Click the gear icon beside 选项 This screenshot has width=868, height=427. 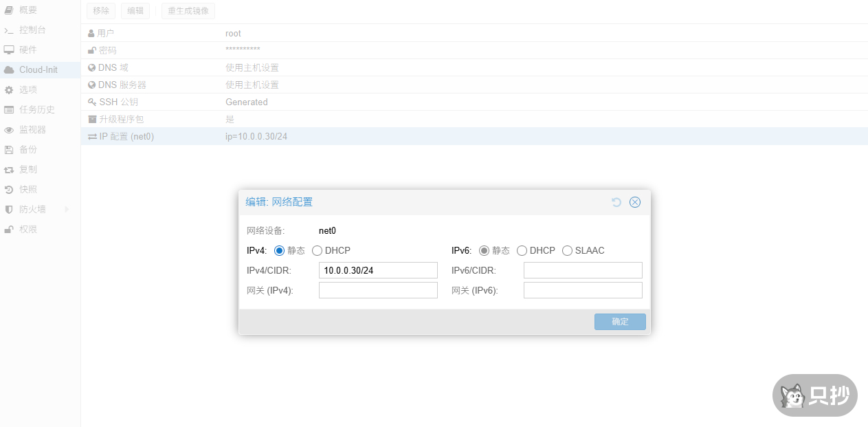point(9,90)
